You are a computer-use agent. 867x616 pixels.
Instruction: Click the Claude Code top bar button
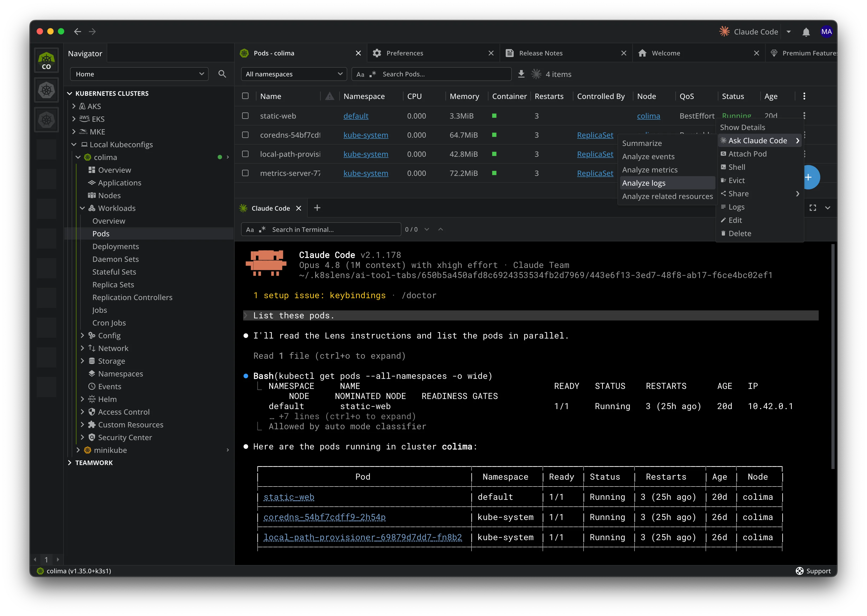(x=749, y=32)
